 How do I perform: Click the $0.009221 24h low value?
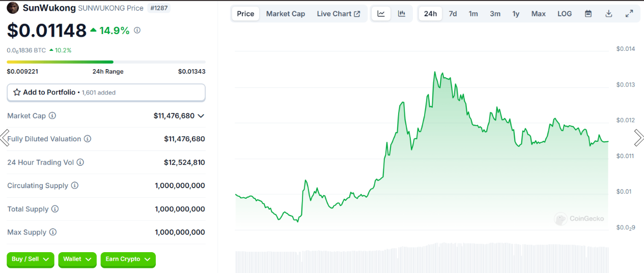pos(22,72)
